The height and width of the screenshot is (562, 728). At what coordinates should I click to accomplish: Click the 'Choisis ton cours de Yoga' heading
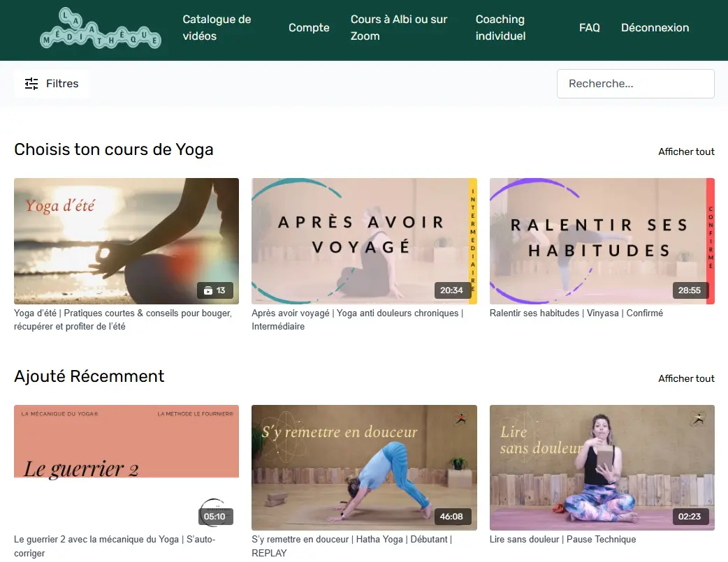coord(114,149)
